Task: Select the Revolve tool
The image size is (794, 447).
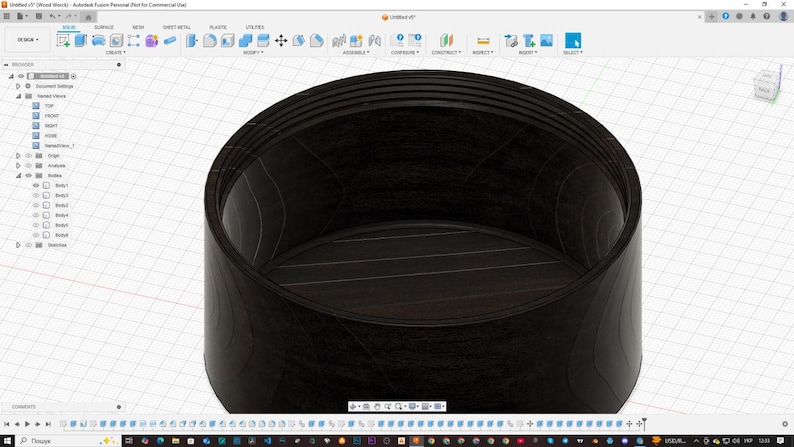Action: (x=98, y=40)
